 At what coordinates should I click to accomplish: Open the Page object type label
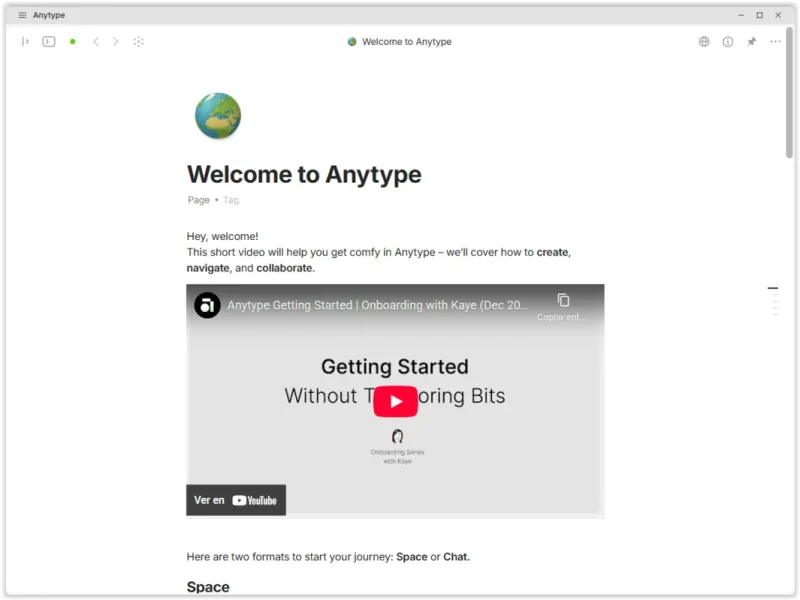(x=198, y=200)
